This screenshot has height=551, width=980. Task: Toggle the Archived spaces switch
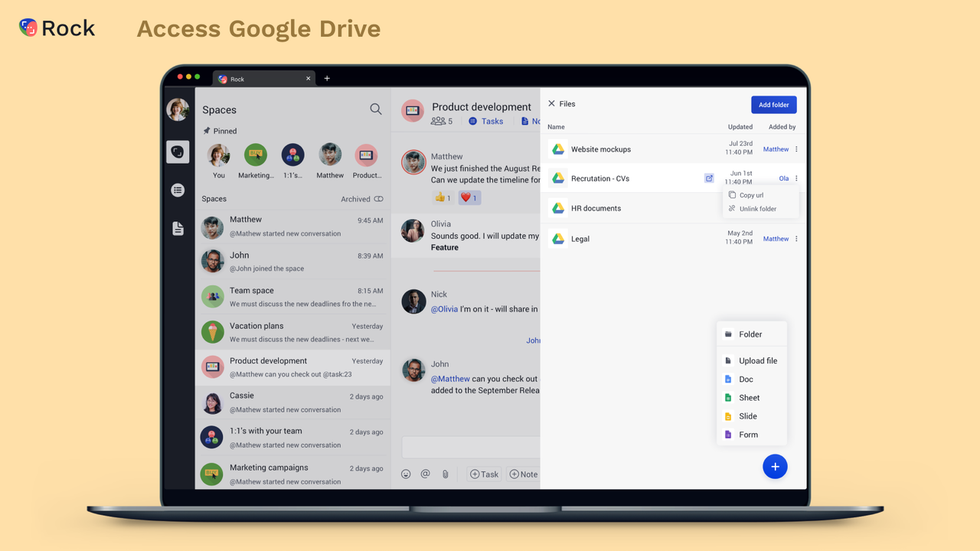(378, 199)
